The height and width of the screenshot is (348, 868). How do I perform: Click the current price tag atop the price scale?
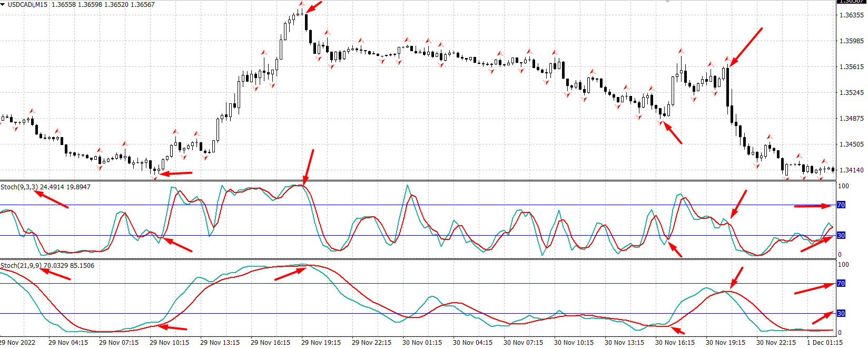coord(851,2)
